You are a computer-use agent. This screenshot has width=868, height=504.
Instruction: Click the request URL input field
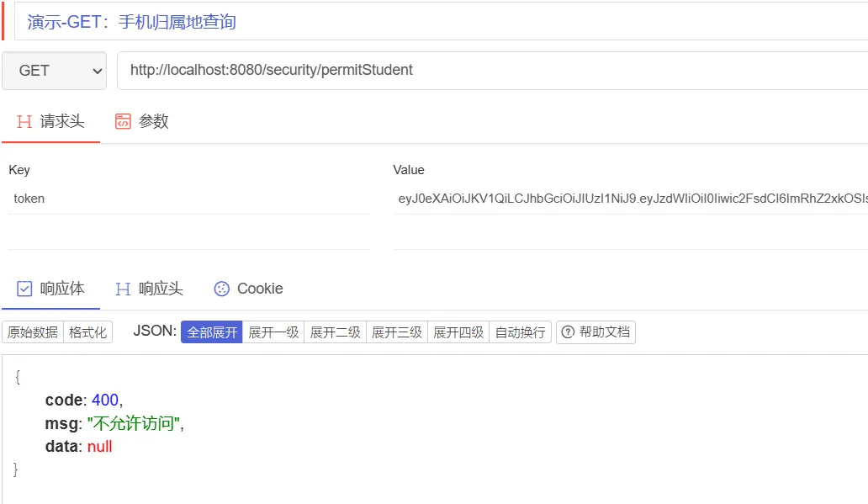pos(492,71)
